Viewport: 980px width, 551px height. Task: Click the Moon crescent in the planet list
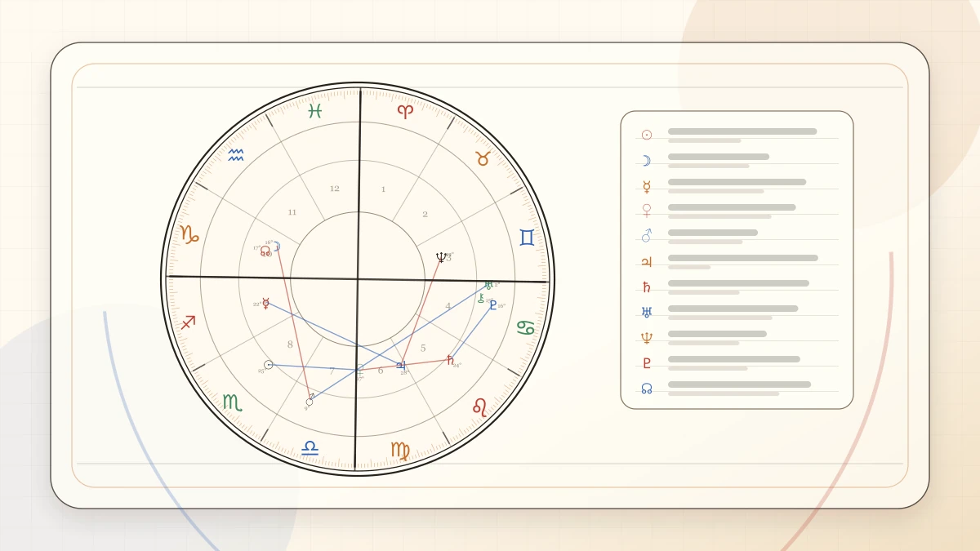pyautogui.click(x=647, y=161)
